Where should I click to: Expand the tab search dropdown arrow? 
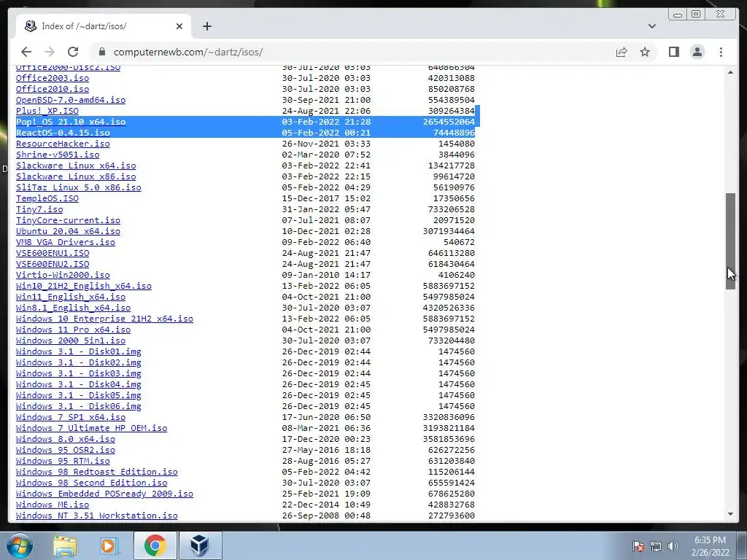(651, 26)
